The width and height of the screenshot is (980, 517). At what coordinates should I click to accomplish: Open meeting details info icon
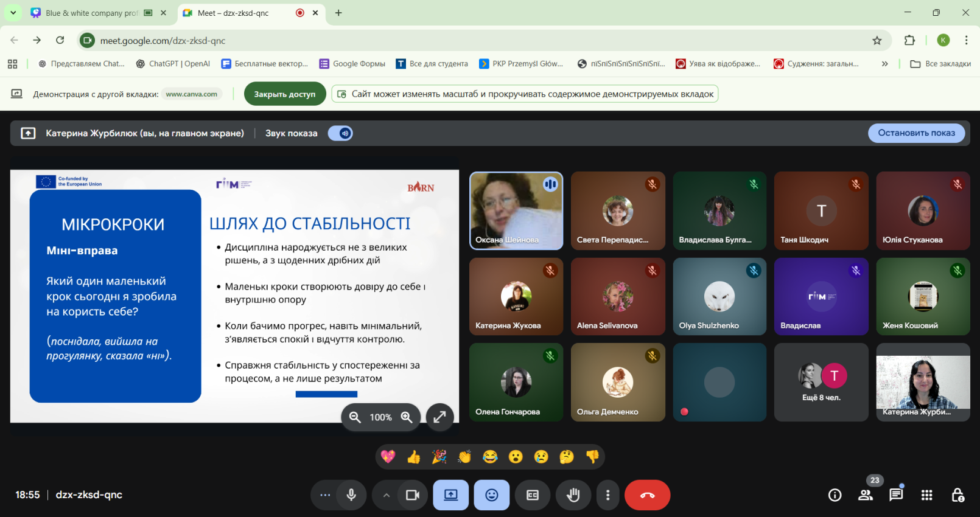click(835, 495)
